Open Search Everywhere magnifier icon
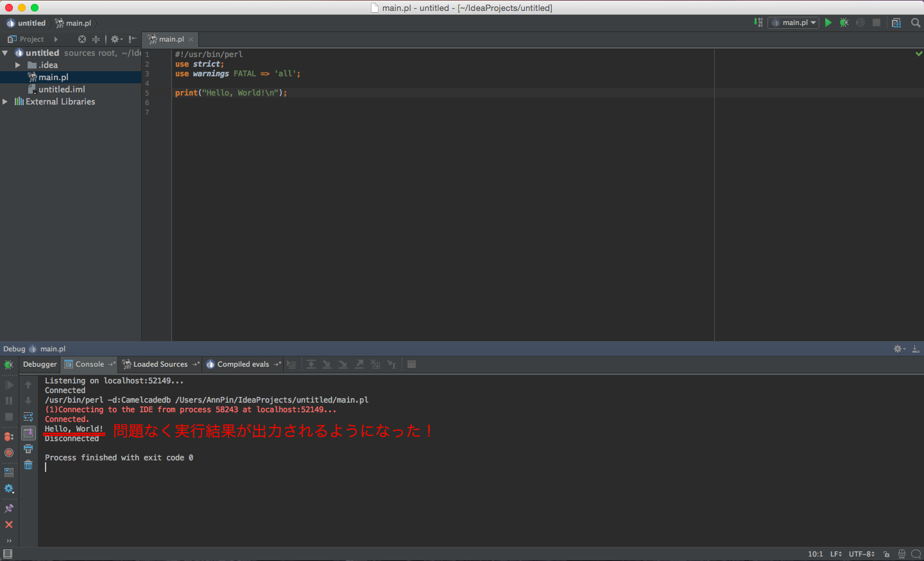 click(916, 22)
